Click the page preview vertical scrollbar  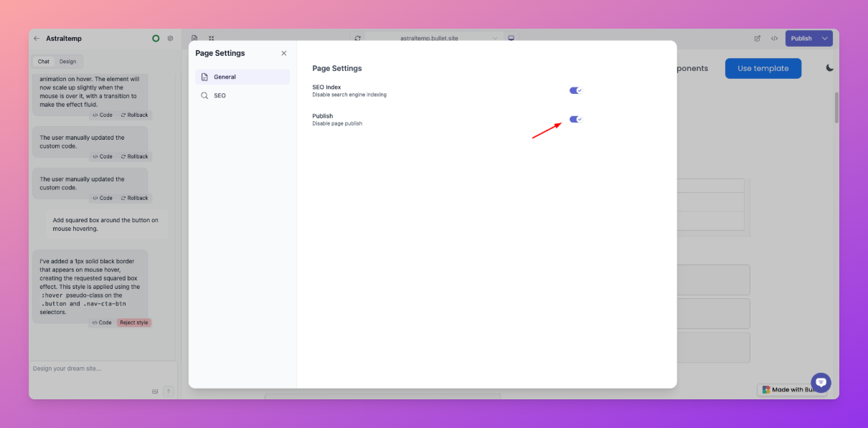836,108
